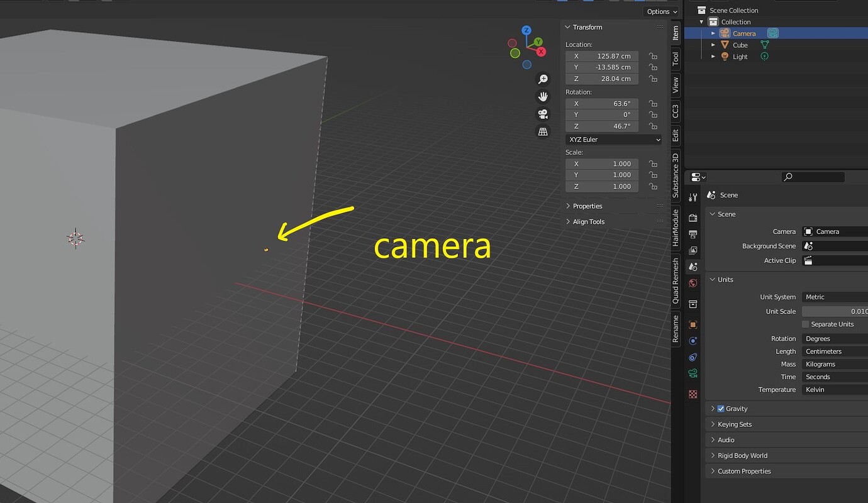Click the mesh data icon beside Cube
This screenshot has width=868, height=503.
(x=765, y=45)
